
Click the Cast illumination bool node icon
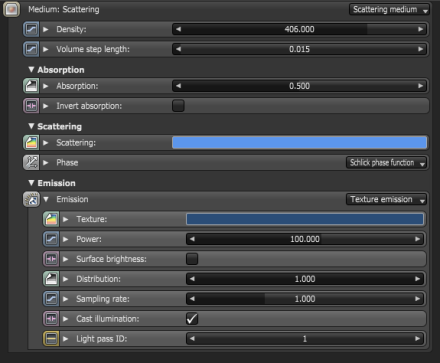pos(51,319)
